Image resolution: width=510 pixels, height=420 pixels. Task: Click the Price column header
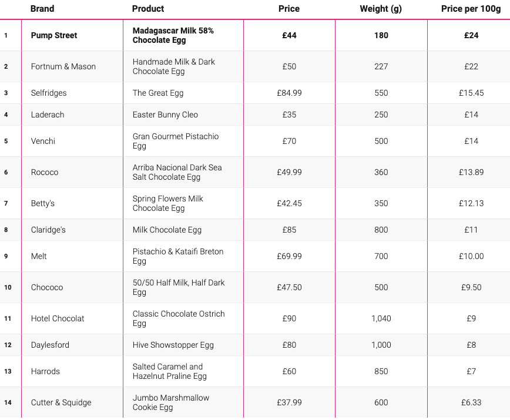point(289,9)
